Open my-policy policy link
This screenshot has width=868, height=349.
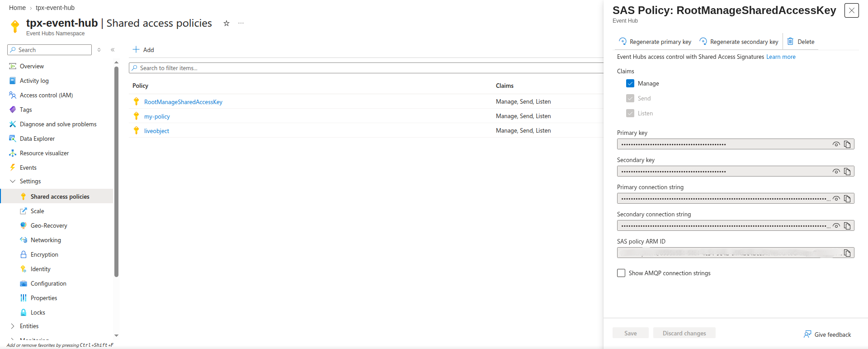click(x=157, y=116)
